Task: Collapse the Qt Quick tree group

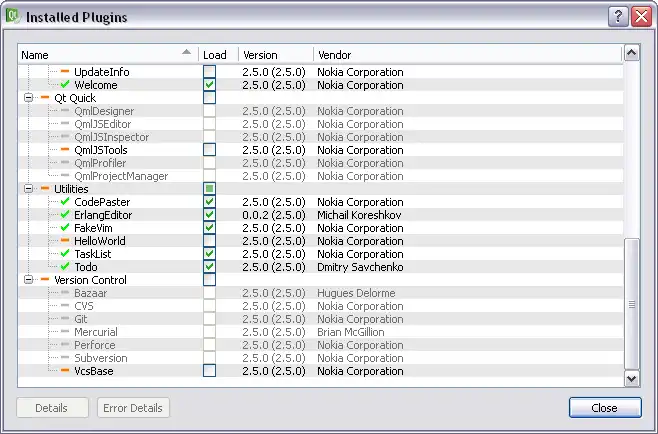Action: pyautogui.click(x=28, y=97)
